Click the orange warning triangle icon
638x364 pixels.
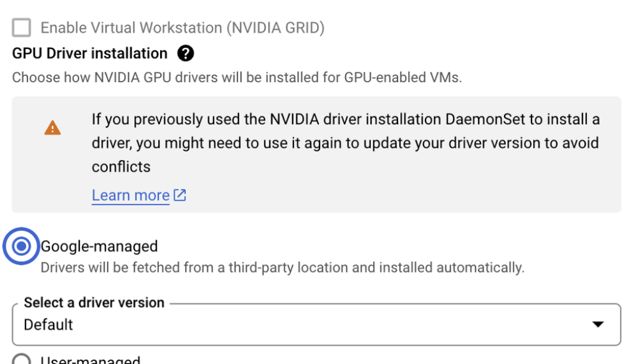(x=53, y=128)
